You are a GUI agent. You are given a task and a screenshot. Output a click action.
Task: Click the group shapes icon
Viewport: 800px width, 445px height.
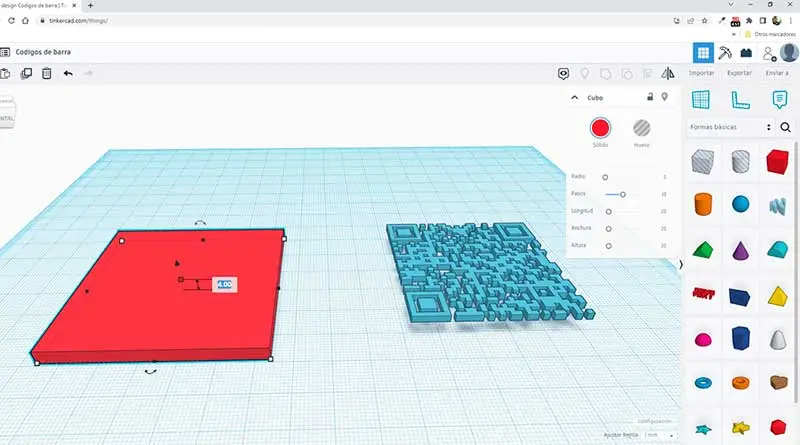click(606, 74)
